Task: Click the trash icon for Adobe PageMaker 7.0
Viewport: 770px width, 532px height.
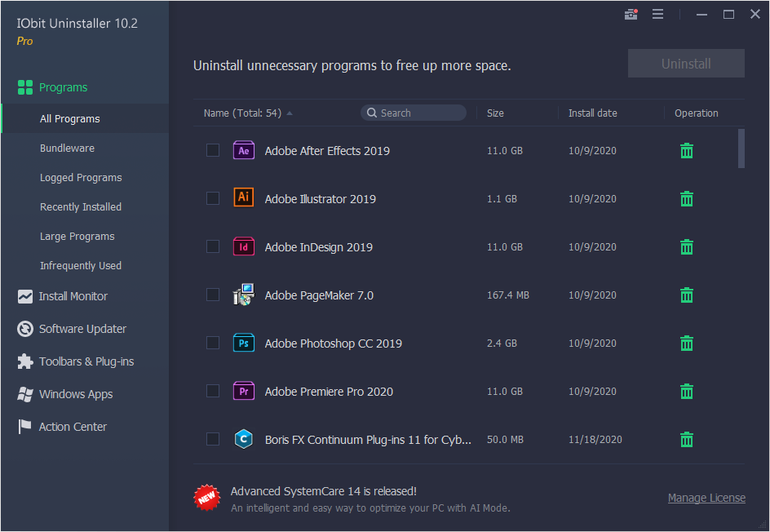Action: 687,295
